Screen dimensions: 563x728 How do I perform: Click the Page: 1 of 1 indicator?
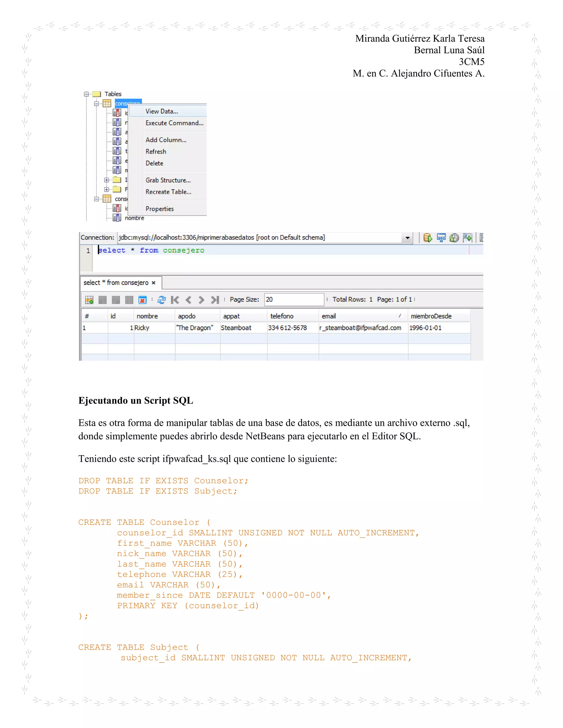click(394, 299)
